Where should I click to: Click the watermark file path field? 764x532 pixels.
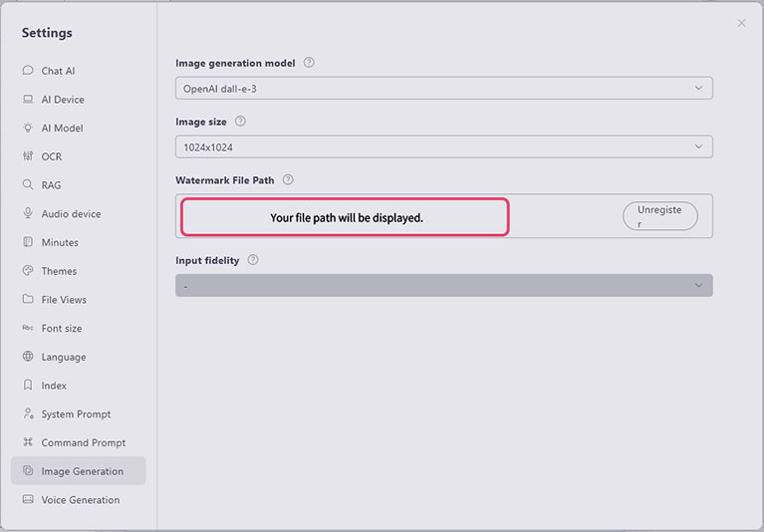[x=346, y=217]
